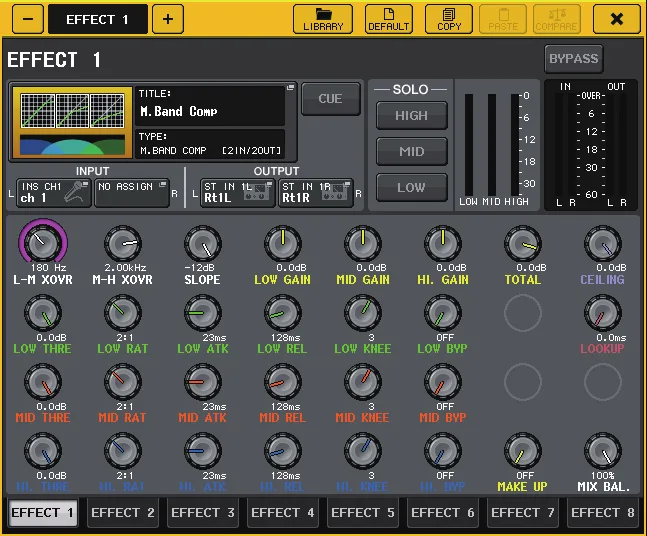Switch to the EFFECT 2 tab
The image size is (647, 536).
pos(123,512)
